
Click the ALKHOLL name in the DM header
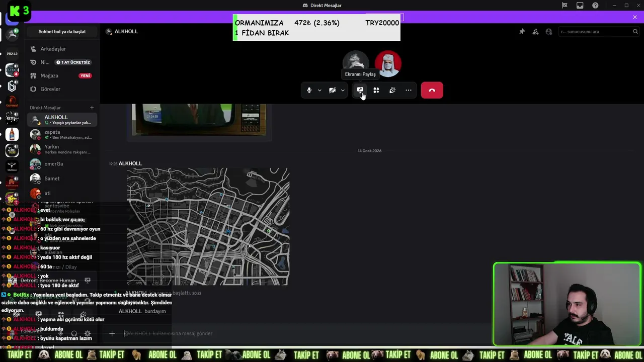click(x=126, y=32)
